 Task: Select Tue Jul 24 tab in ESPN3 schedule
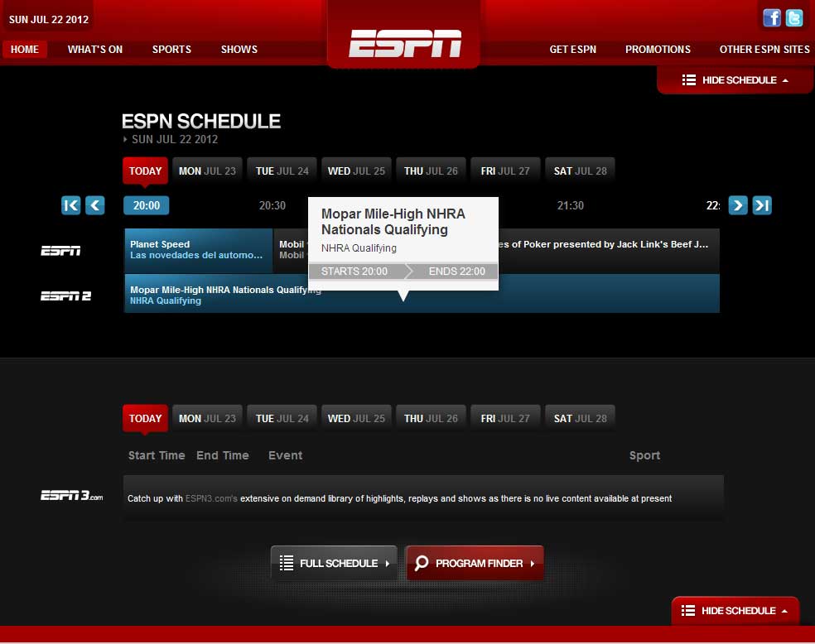(x=282, y=419)
